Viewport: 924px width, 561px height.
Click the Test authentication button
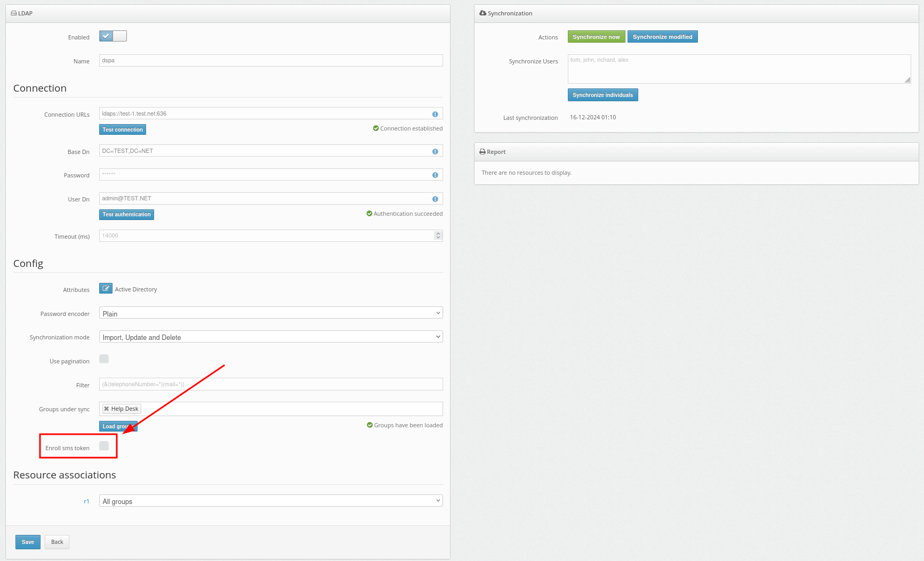(x=126, y=215)
